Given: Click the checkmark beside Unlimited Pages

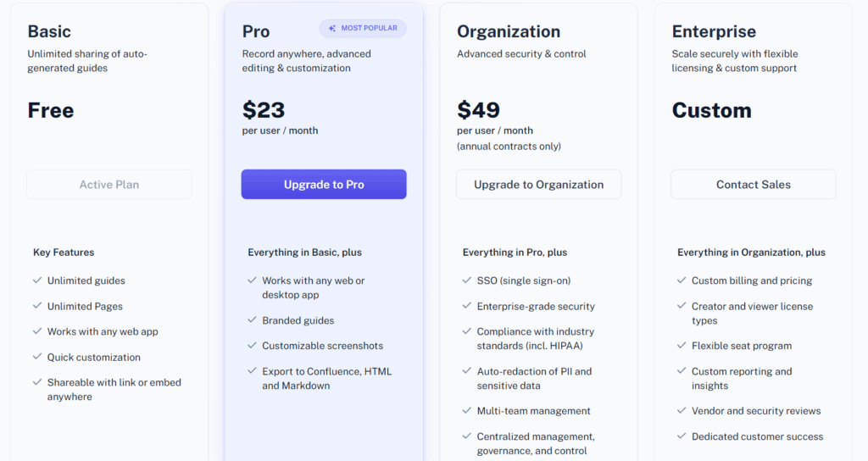Looking at the screenshot, I should pyautogui.click(x=37, y=306).
